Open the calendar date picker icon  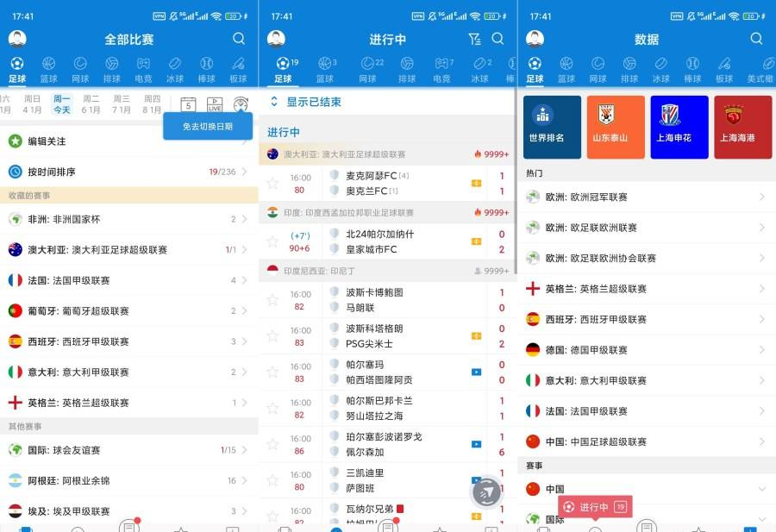(189, 104)
